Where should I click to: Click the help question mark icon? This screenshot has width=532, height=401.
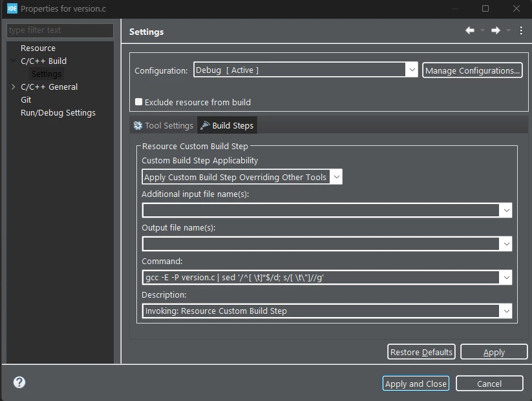tap(19, 382)
